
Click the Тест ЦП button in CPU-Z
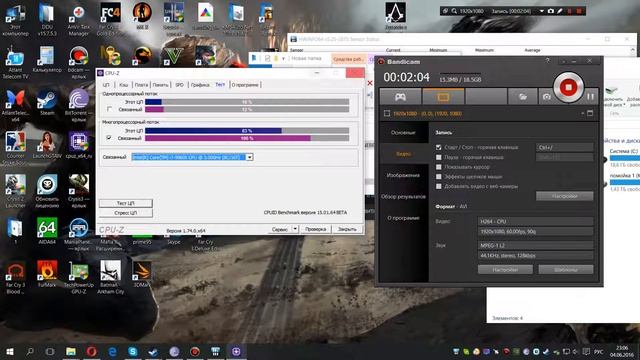click(x=126, y=203)
